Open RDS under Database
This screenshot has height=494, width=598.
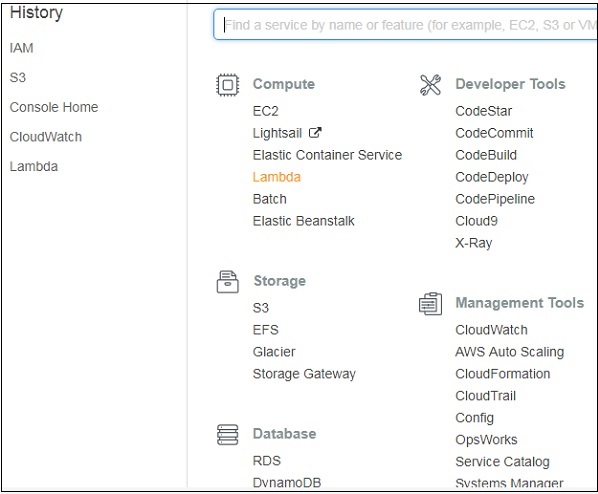click(267, 460)
